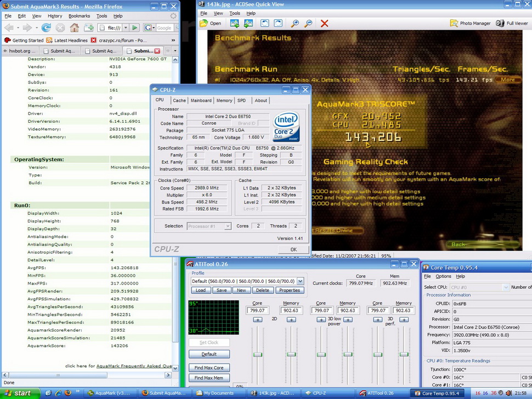Open Back button history dropdown arrow
Screen dimensions: 532x399
pos(18,28)
